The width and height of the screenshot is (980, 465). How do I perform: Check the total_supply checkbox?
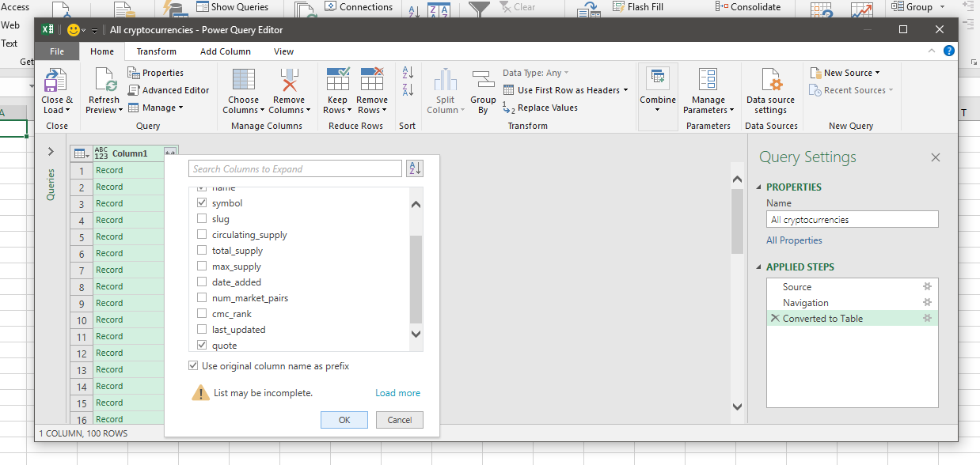pyautogui.click(x=202, y=251)
